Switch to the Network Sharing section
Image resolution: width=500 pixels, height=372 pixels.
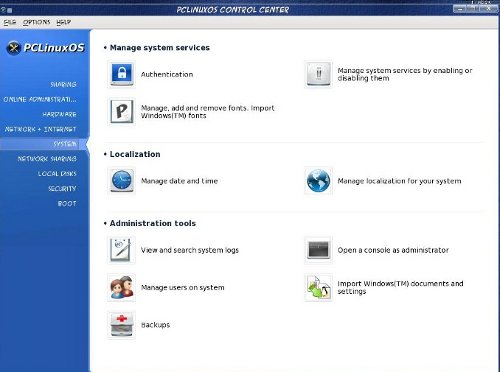coord(47,159)
